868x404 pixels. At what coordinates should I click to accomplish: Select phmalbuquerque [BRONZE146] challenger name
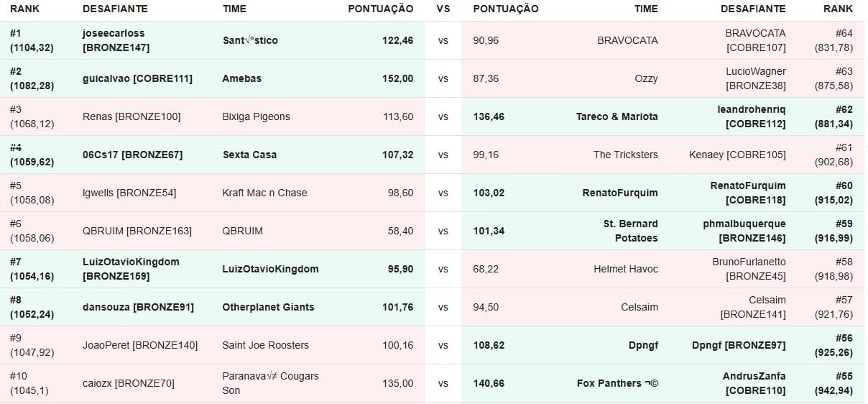[x=744, y=231]
